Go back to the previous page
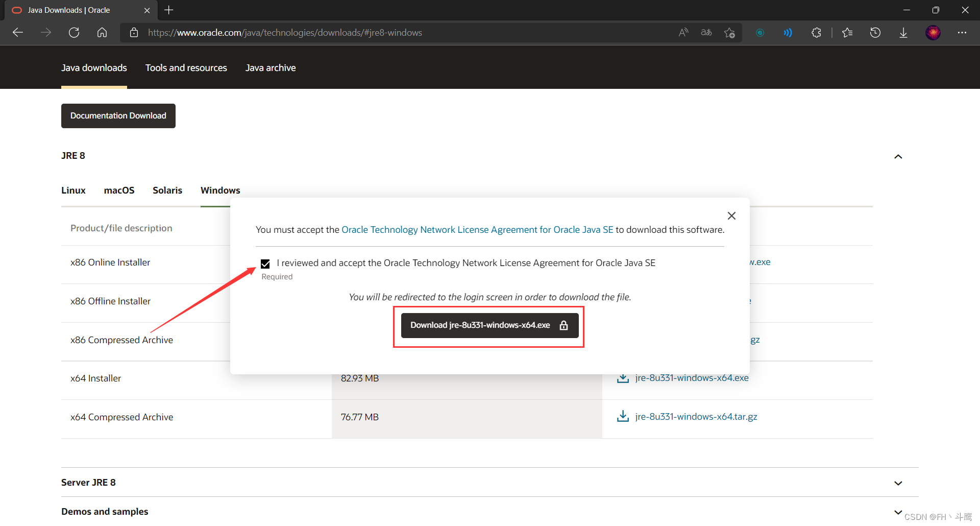Viewport: 980px width, 526px height. click(18, 33)
